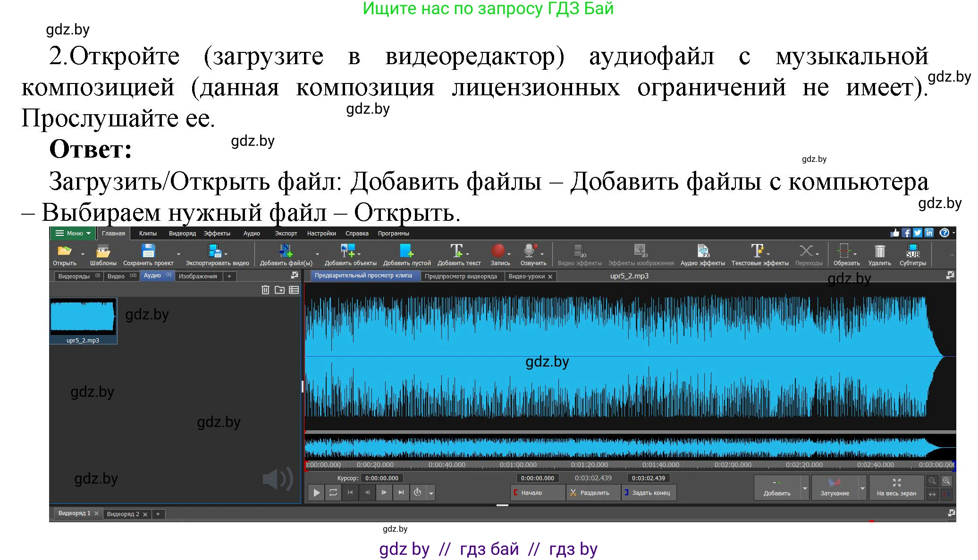978x560 pixels.
Task: Click the Задать конец button
Action: (x=649, y=492)
